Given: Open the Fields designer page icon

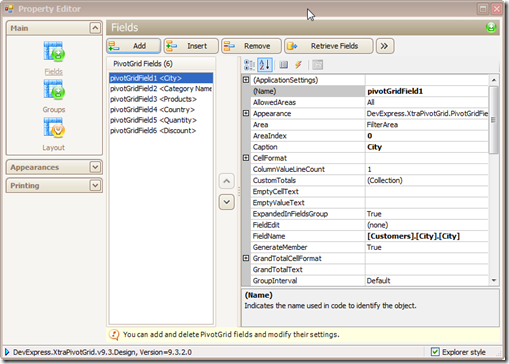Looking at the screenshot, I should coord(54,52).
